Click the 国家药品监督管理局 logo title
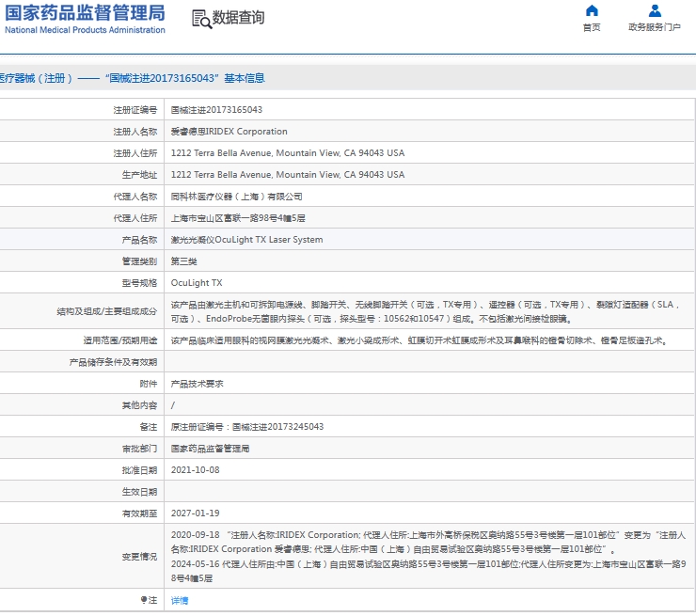696x616 pixels. point(85,13)
